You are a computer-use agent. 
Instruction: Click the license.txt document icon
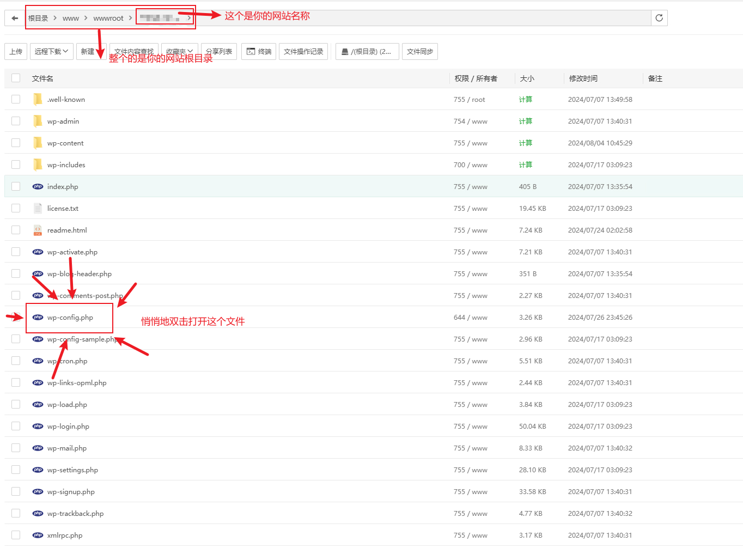(x=38, y=209)
